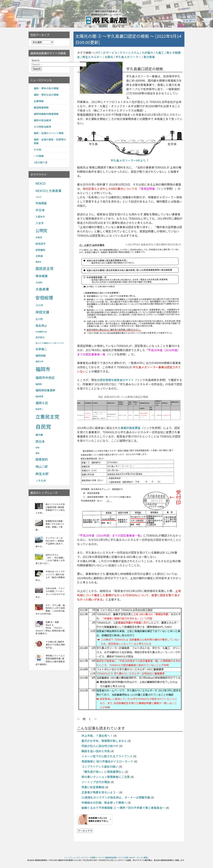Screen dimensions: 213x868
Task: Open the ビッグモーター top news thumbnail
Action: [x=39, y=540]
